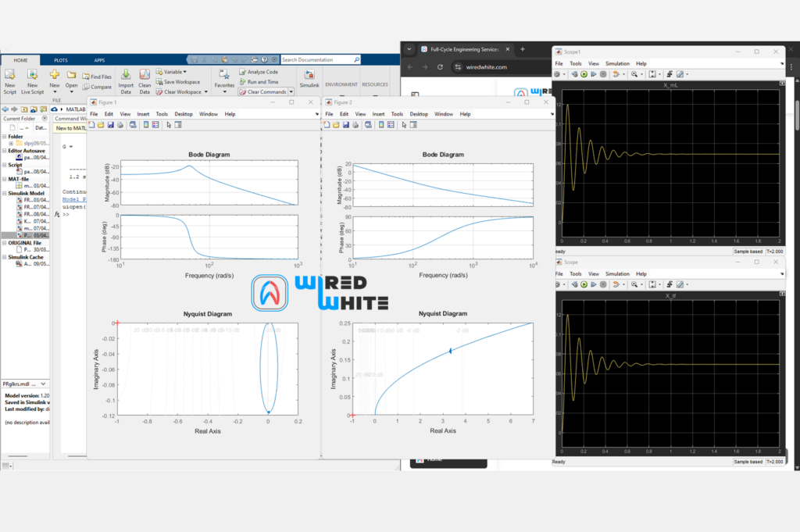Select the HOME ribbon tab
The height and width of the screenshot is (532, 800).
pyautogui.click(x=20, y=60)
